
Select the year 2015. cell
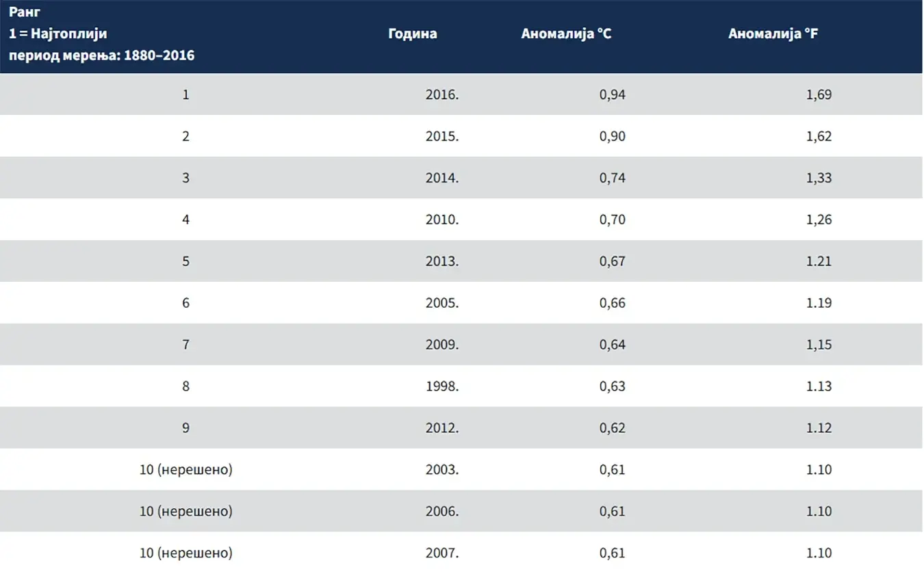(442, 136)
